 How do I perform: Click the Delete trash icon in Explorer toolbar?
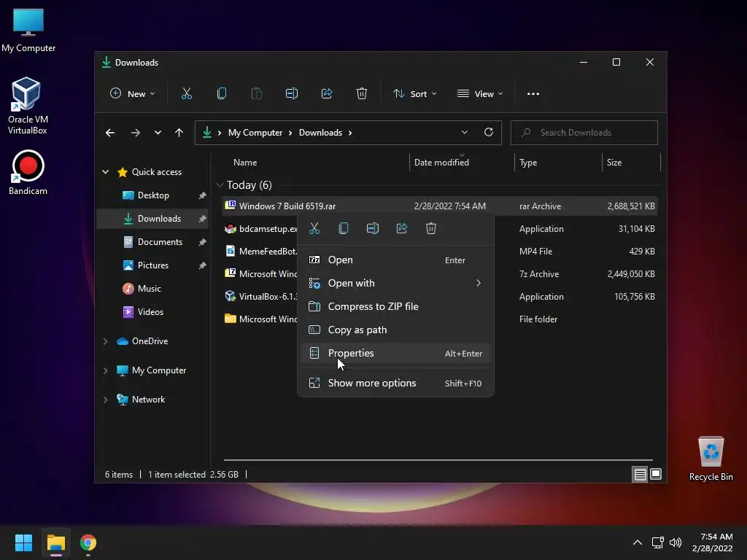click(x=362, y=94)
